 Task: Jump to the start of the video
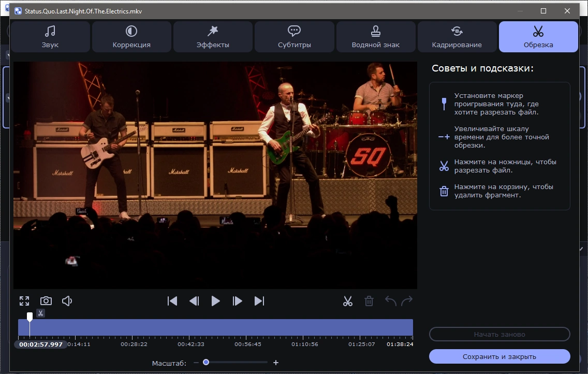pos(172,301)
